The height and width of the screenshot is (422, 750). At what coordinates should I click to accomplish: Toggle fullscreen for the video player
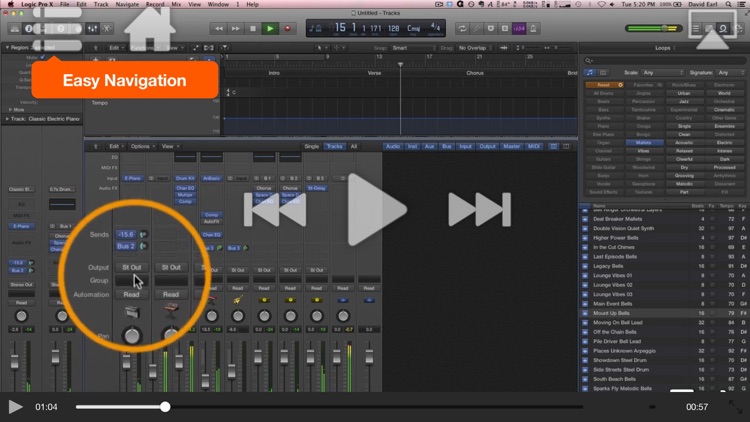coord(735,407)
